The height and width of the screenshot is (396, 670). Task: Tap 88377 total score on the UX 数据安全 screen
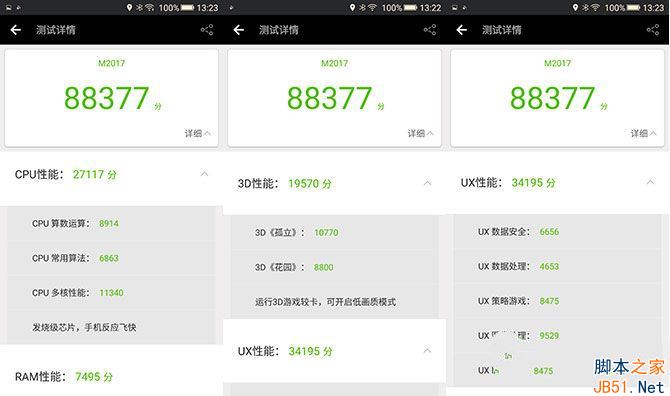[x=552, y=98]
